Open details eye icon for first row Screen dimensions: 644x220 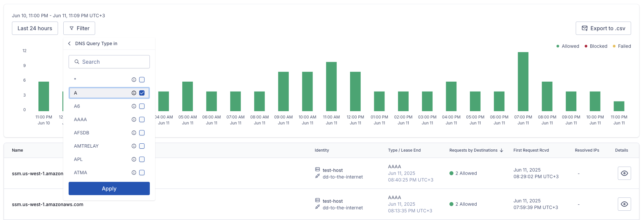click(x=624, y=173)
